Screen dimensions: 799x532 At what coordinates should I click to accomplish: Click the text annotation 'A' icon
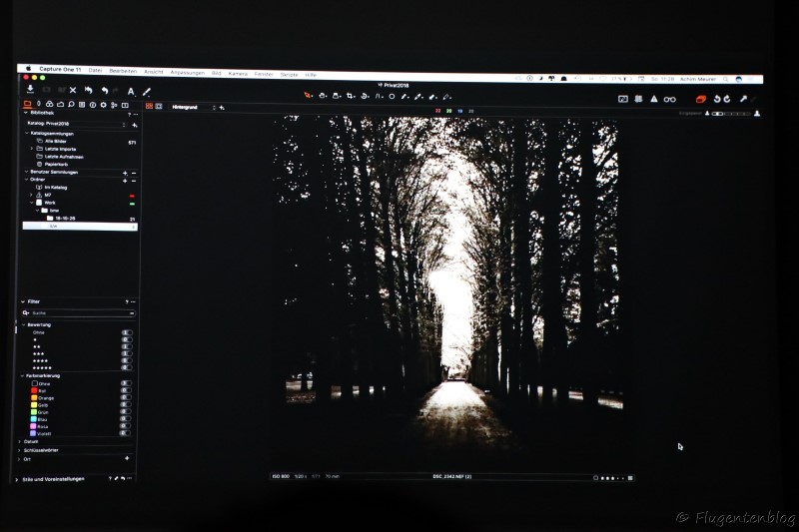tap(130, 91)
